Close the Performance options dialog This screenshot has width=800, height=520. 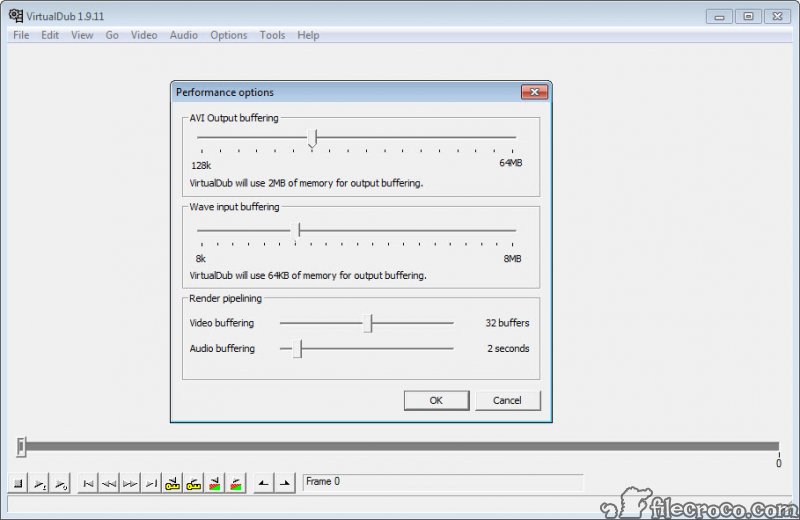(534, 92)
